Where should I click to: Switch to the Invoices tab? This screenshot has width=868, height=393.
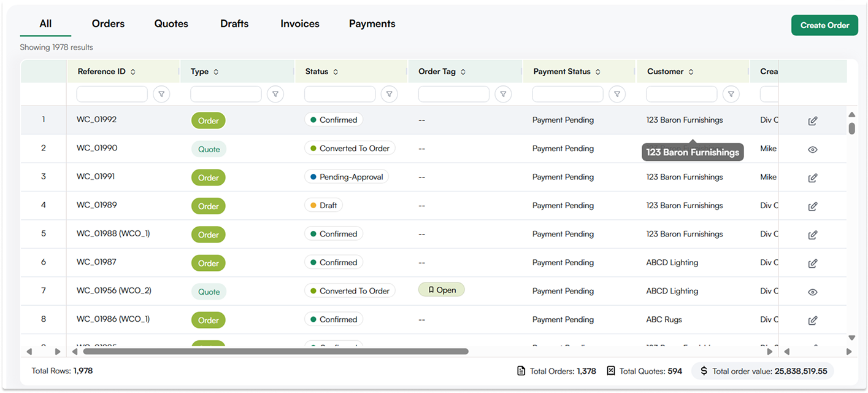[x=300, y=24]
